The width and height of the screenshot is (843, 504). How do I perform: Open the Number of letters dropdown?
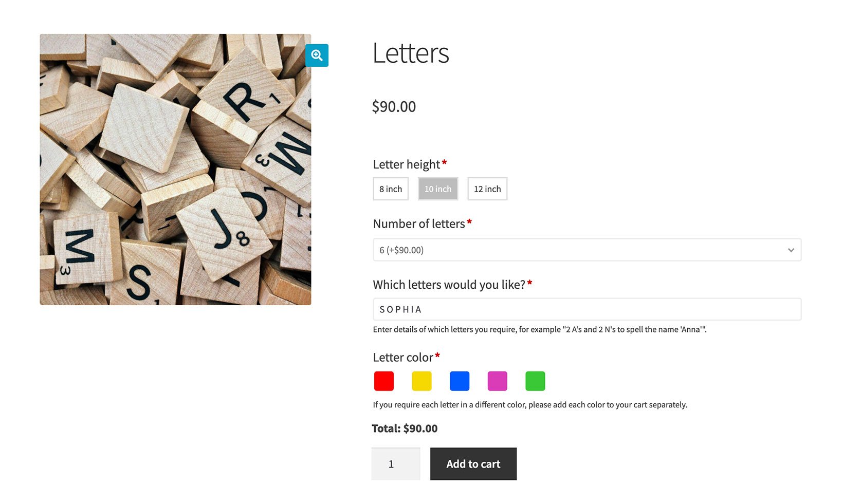(x=586, y=250)
